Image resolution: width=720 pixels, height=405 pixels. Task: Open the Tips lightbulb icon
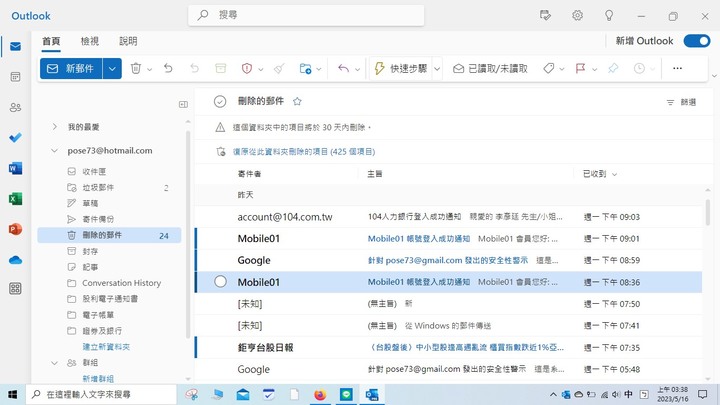[x=609, y=15]
